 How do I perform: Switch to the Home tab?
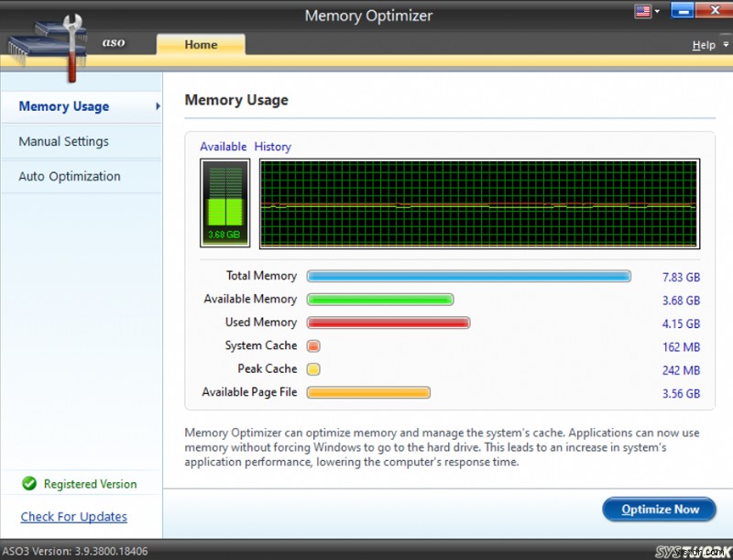pos(201,44)
